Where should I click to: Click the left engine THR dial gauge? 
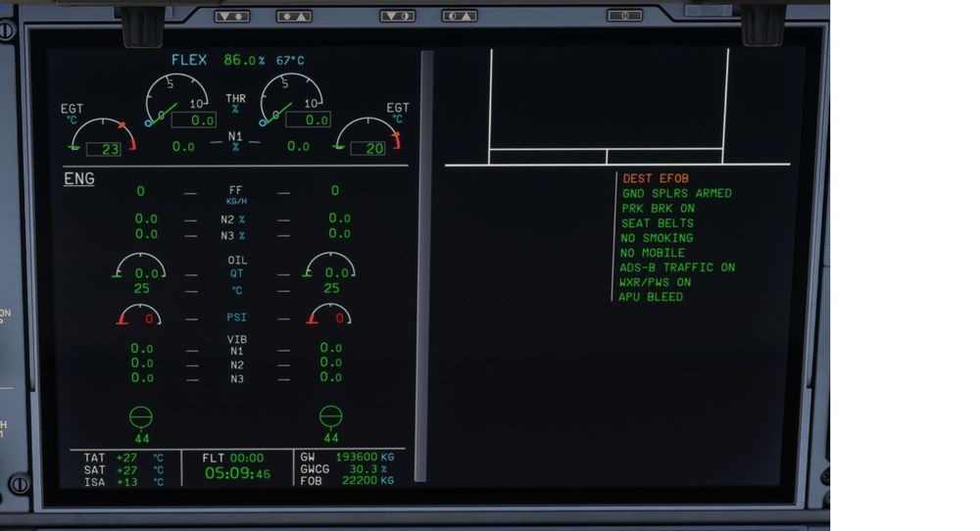pos(176,100)
